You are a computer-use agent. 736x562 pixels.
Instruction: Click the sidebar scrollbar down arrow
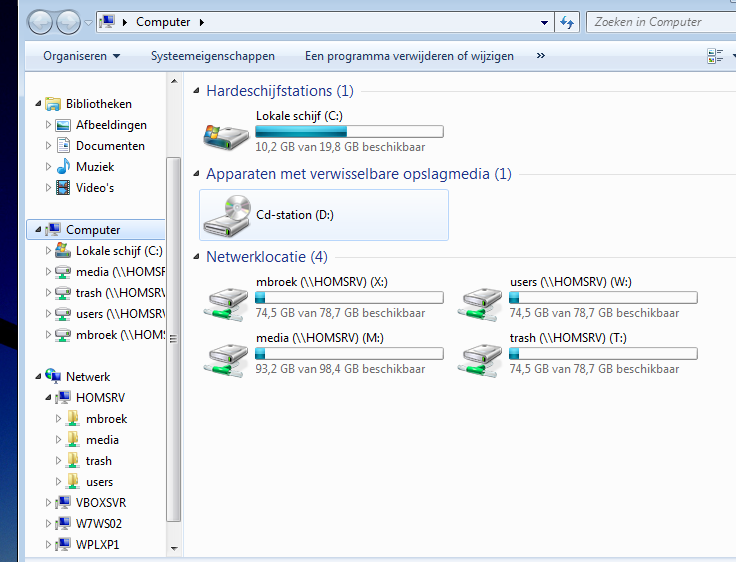[x=174, y=548]
